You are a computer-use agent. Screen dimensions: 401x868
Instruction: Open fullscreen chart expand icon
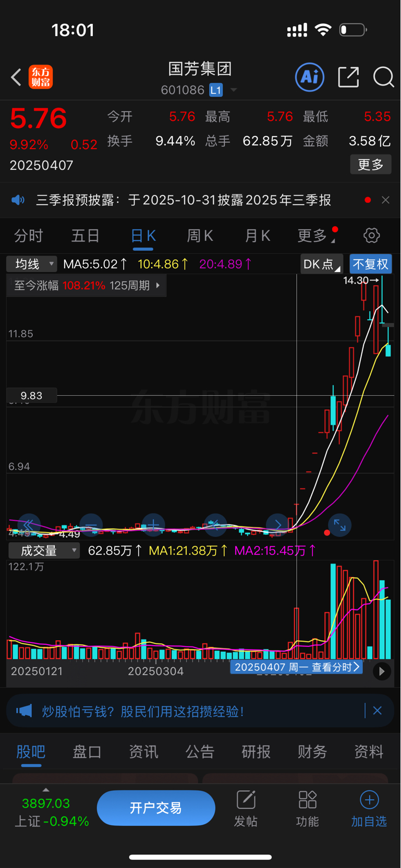pyautogui.click(x=339, y=525)
